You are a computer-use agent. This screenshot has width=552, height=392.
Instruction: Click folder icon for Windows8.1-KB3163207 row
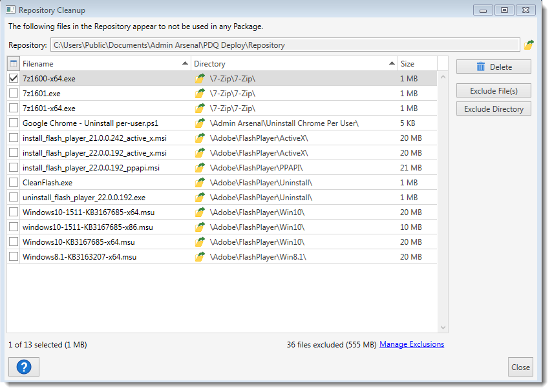[200, 257]
